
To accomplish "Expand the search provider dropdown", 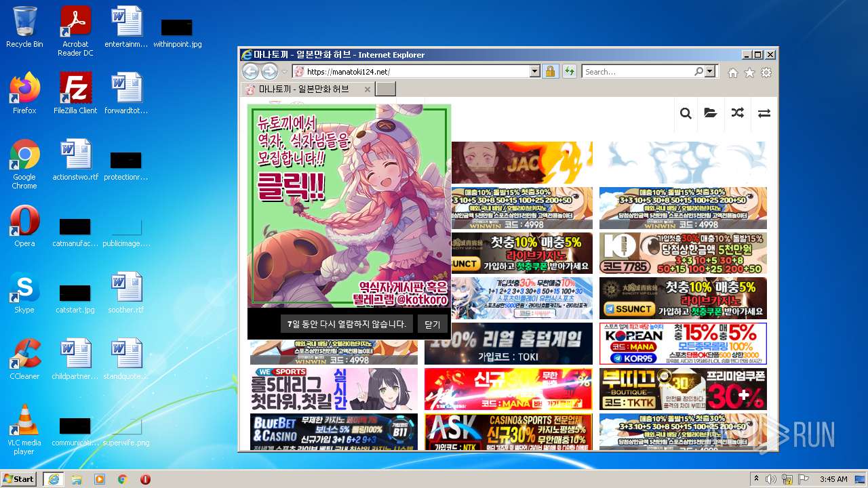I will [x=710, y=71].
